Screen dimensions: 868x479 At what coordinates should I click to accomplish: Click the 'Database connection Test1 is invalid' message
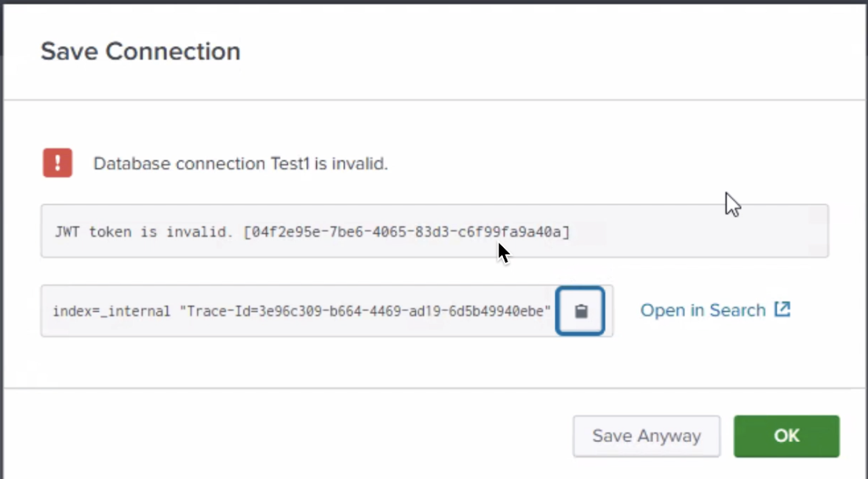point(241,163)
